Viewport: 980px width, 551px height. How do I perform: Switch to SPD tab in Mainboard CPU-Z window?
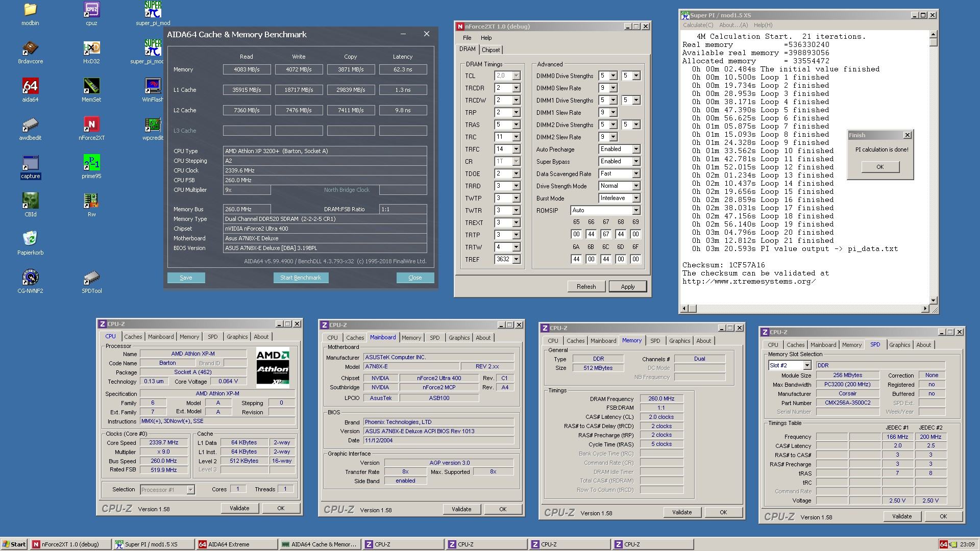point(434,338)
